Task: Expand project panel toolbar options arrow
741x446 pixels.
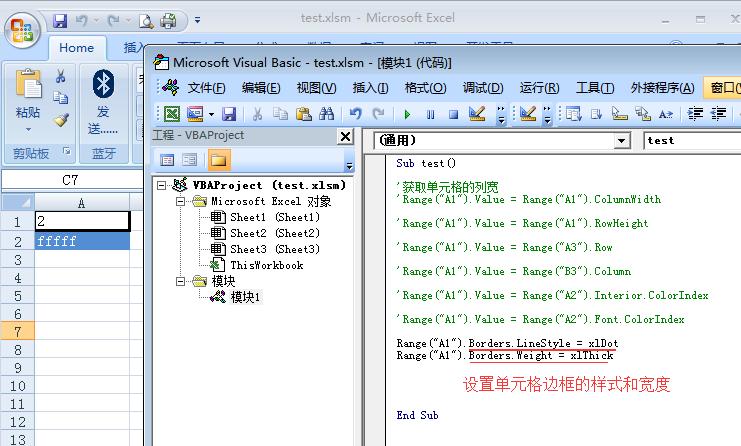Action: [349, 166]
